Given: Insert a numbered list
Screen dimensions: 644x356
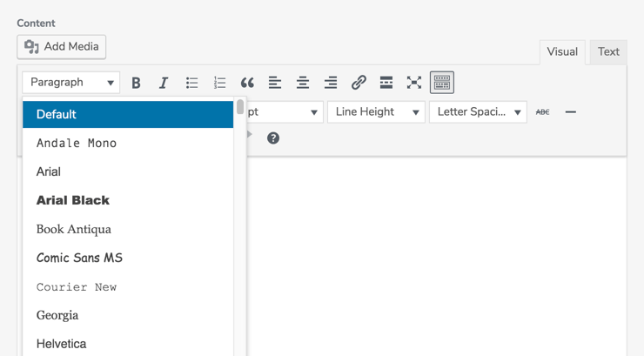Looking at the screenshot, I should pyautogui.click(x=219, y=83).
